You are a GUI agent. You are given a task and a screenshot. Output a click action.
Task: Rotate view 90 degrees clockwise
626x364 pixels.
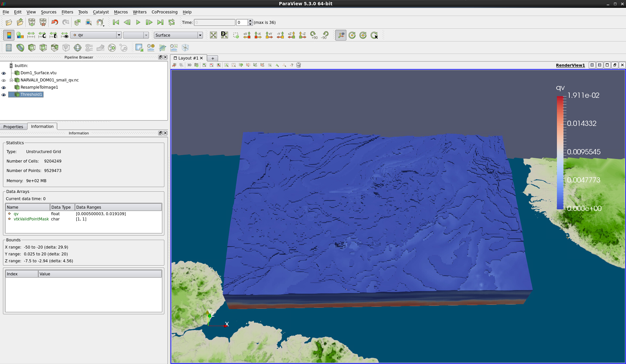tap(314, 35)
